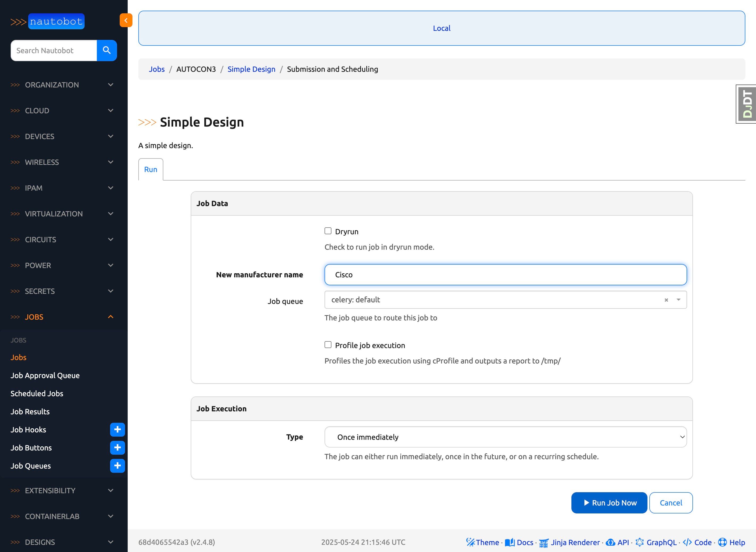Image resolution: width=756 pixels, height=552 pixels.
Task: Add a new Job Button
Action: point(117,448)
